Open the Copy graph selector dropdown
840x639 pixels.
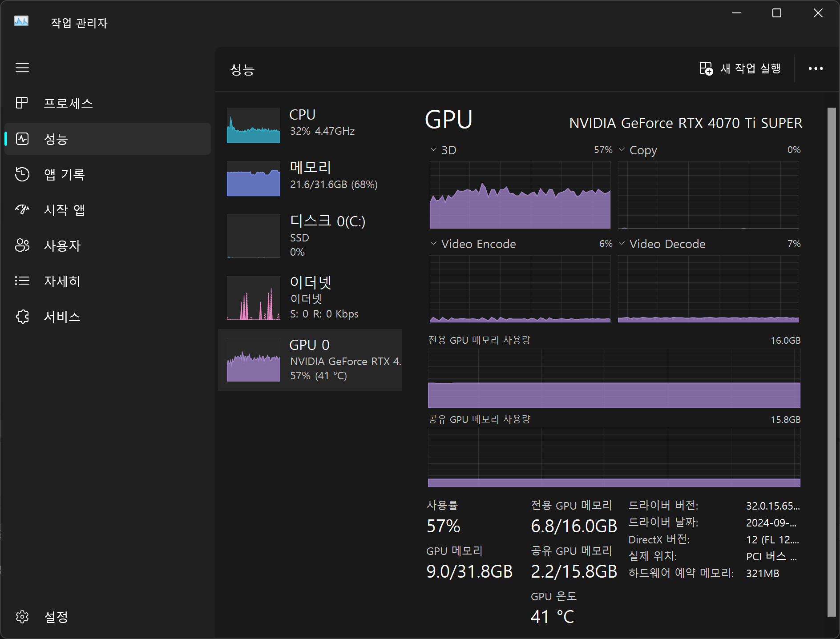click(x=622, y=150)
